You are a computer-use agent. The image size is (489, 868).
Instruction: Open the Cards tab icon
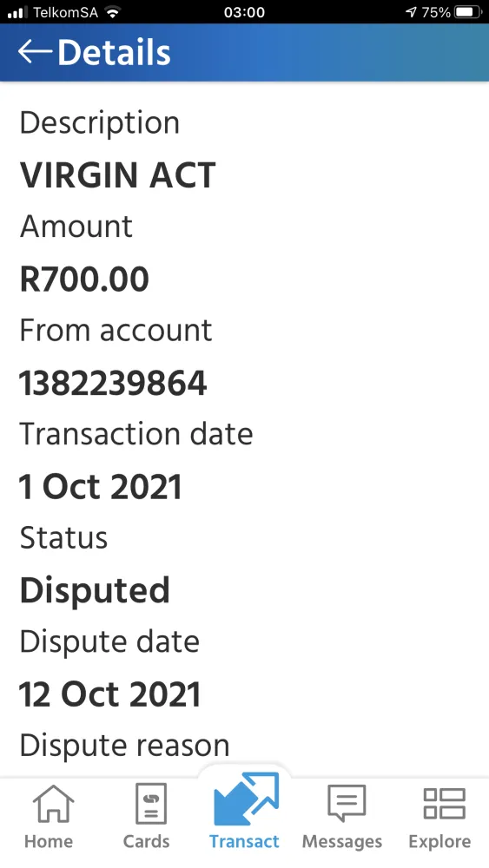pyautogui.click(x=151, y=804)
